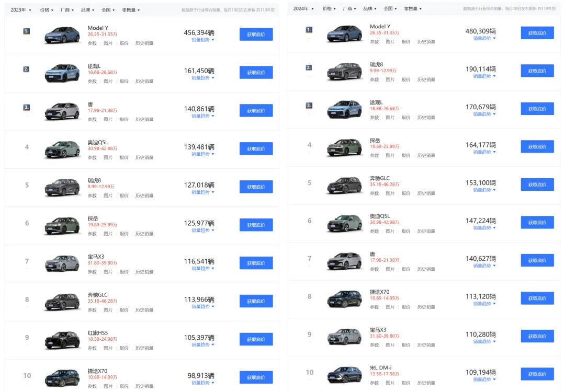Click the 宝马X3 car picture in 2023 list
This screenshot has width=565, height=392.
[62, 263]
